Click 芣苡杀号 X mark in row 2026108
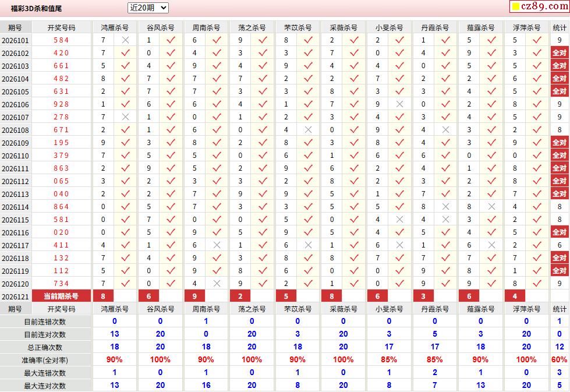This screenshot has height=392, width=570. point(308,130)
